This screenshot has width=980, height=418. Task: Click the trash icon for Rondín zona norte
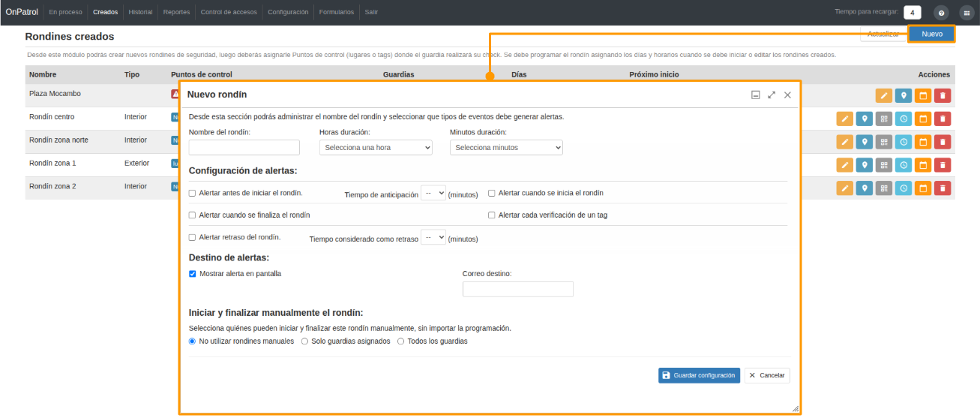[943, 142]
